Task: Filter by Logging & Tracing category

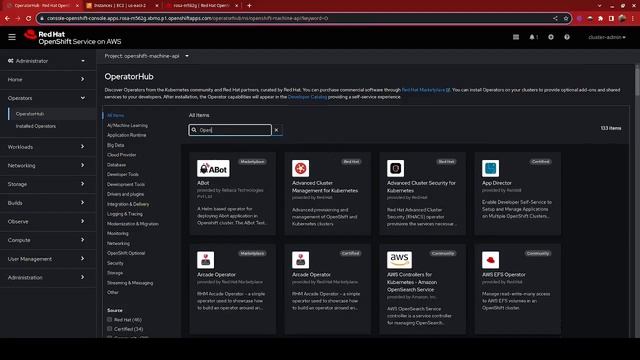Action: click(x=125, y=214)
